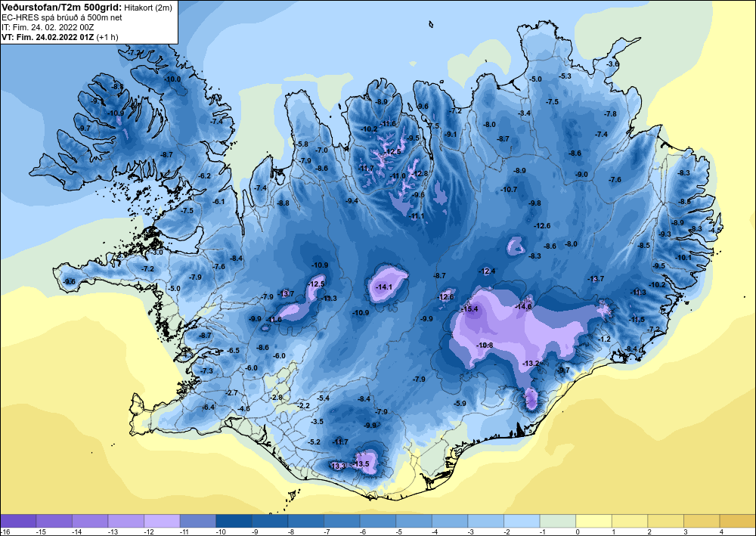Click the -8.5 temperature label
This screenshot has height=536, width=756.
[x=643, y=246]
